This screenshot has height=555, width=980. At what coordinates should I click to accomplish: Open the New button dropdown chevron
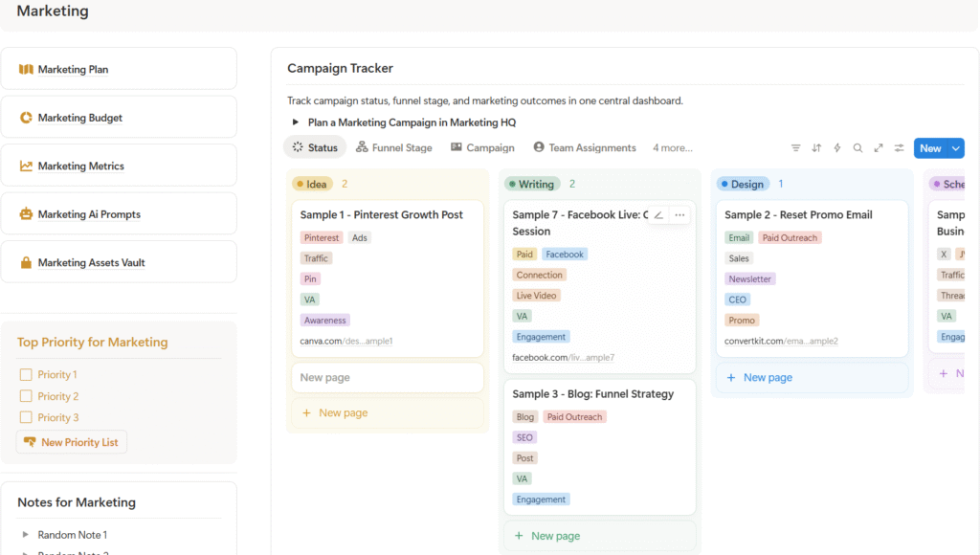[x=955, y=147]
